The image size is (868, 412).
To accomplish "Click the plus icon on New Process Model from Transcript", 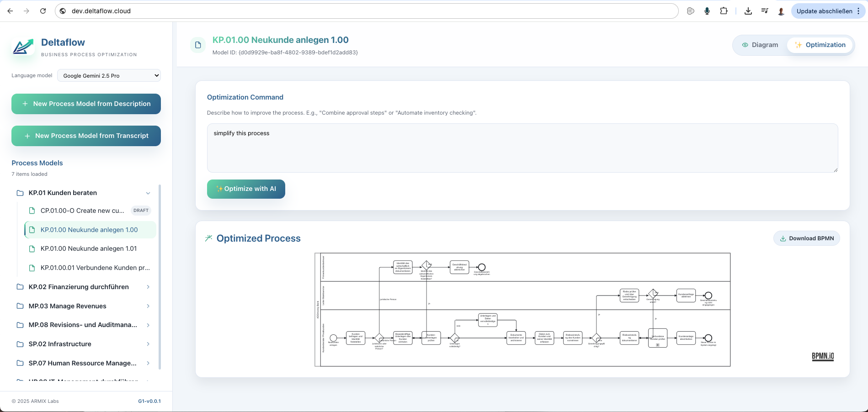I will click(27, 136).
